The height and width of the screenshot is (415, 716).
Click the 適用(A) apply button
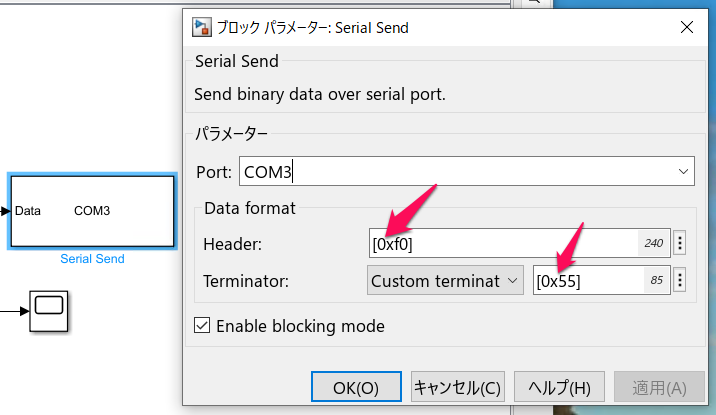coord(659,387)
